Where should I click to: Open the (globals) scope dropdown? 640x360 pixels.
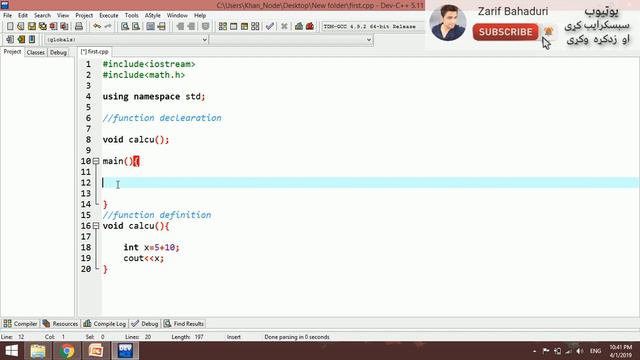127,40
